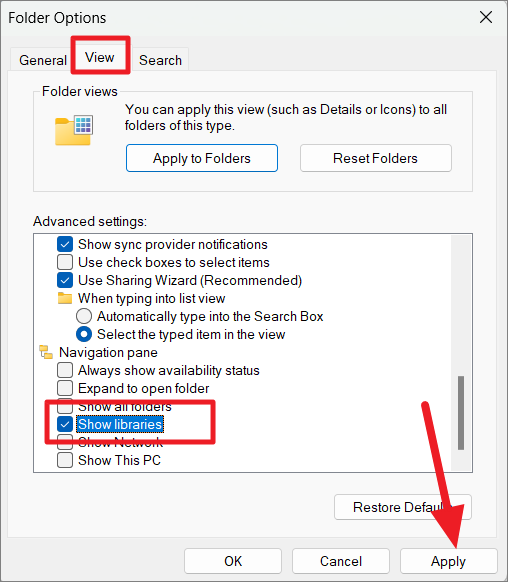Image resolution: width=508 pixels, height=582 pixels.
Task: Switch to the General tab
Action: coord(43,60)
